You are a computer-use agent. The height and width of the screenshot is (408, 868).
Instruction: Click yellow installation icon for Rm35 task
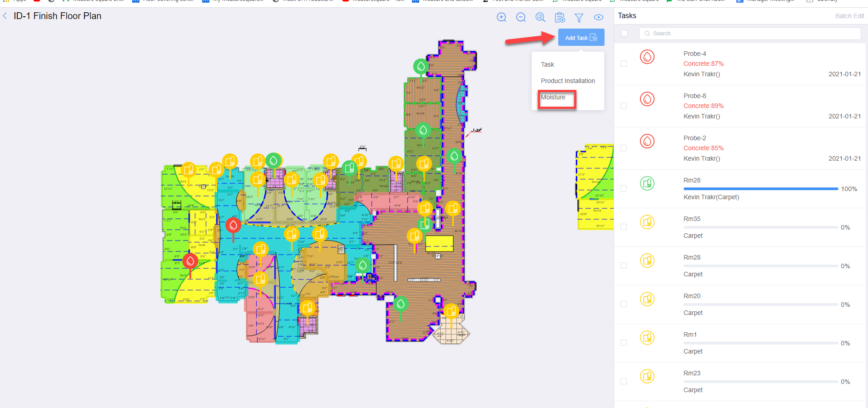pyautogui.click(x=647, y=222)
